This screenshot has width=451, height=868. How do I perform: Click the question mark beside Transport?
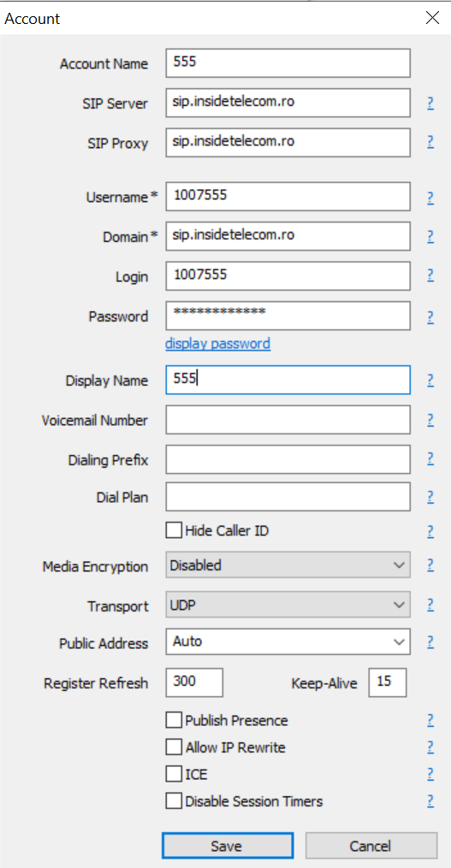point(430,604)
